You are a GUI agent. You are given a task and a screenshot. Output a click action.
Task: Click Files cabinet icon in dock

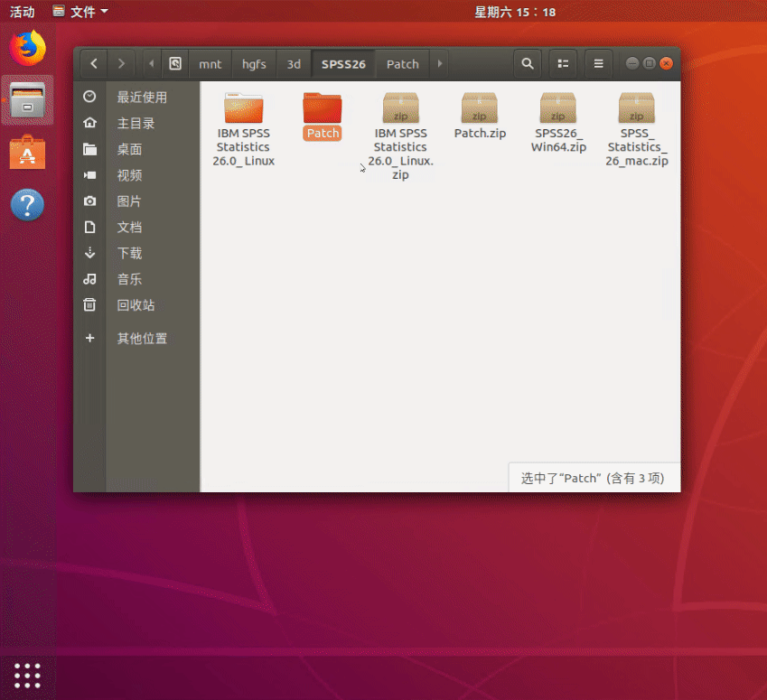coord(27,100)
